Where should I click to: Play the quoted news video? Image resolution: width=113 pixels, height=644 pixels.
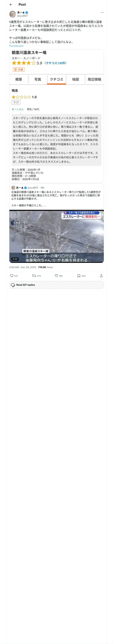tap(56, 236)
